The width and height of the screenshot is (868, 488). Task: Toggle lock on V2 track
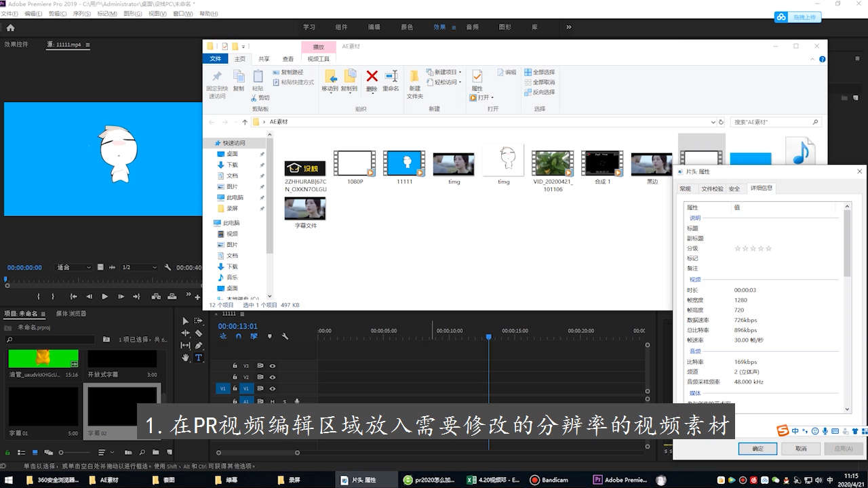click(x=235, y=377)
